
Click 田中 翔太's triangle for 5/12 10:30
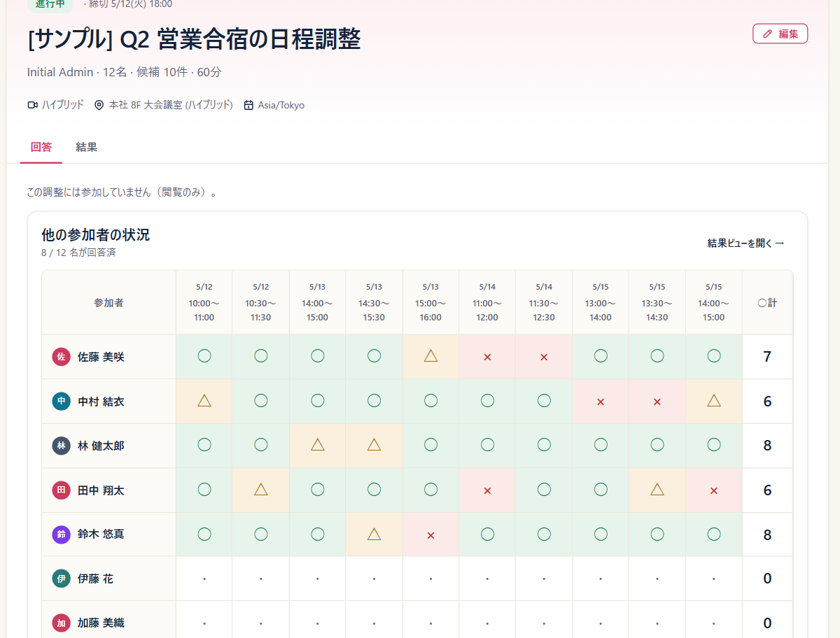261,490
